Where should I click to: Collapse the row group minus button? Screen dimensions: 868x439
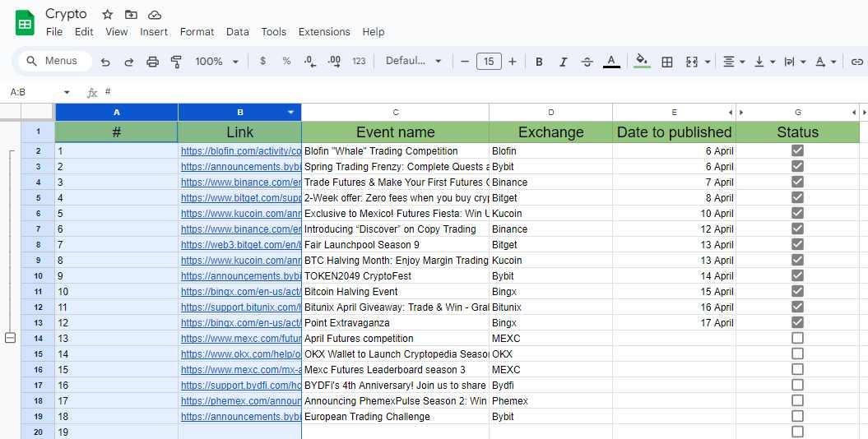(11, 337)
